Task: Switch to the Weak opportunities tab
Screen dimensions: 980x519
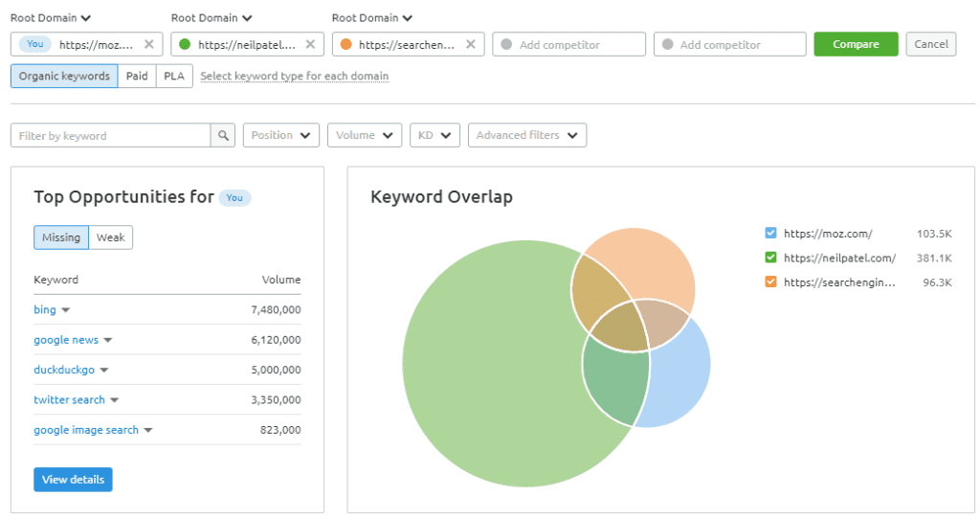Action: click(111, 237)
